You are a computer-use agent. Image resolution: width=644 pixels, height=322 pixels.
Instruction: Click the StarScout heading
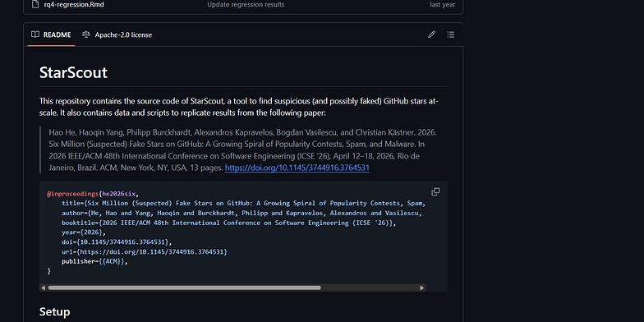click(73, 72)
